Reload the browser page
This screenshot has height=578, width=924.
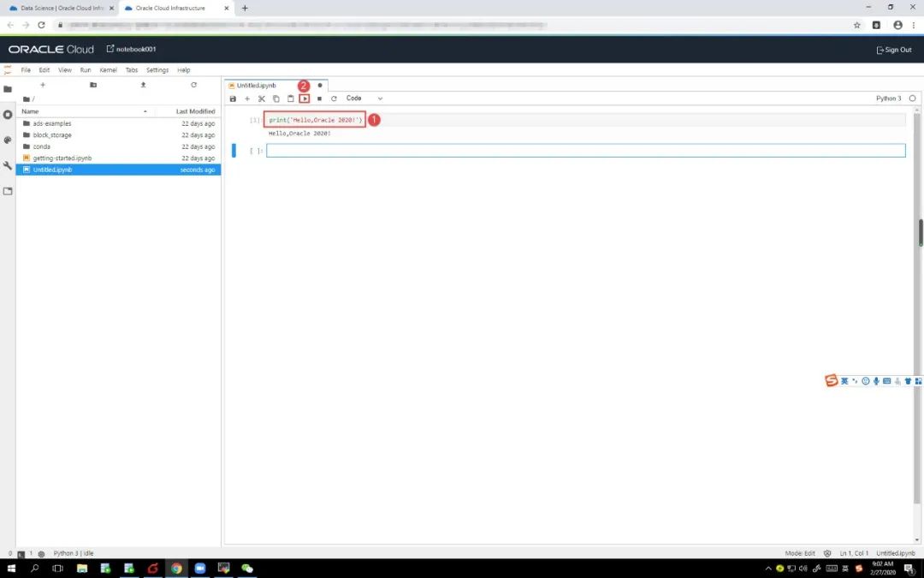click(41, 25)
